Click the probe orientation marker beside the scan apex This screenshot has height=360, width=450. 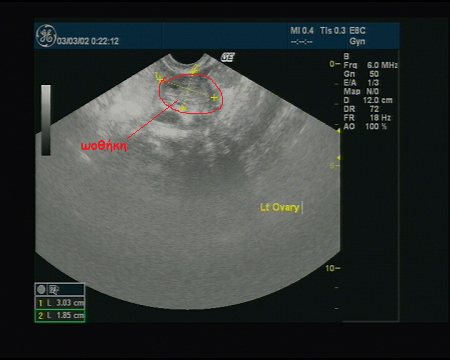228,57
